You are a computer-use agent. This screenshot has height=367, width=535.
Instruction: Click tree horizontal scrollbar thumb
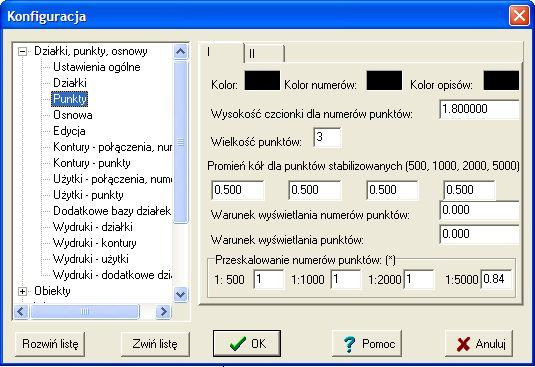(x=85, y=311)
